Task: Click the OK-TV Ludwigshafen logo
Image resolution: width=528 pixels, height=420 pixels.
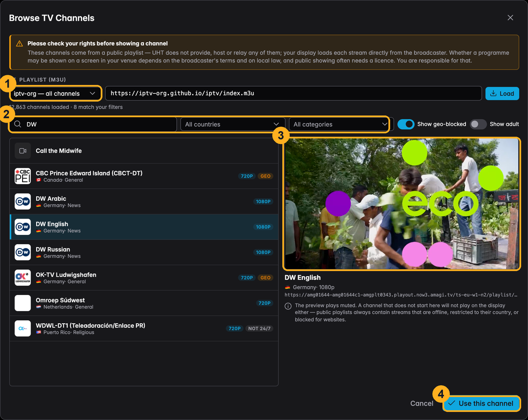Action: (x=23, y=278)
